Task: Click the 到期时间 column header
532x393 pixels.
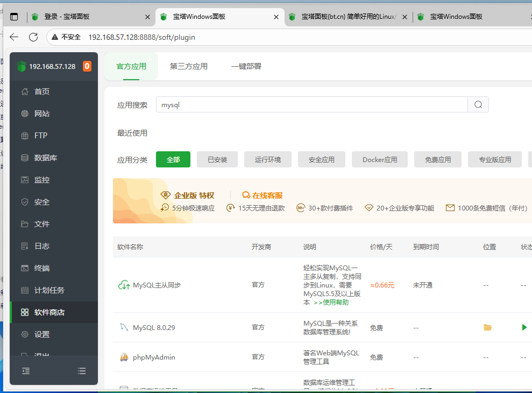Action: pyautogui.click(x=426, y=247)
